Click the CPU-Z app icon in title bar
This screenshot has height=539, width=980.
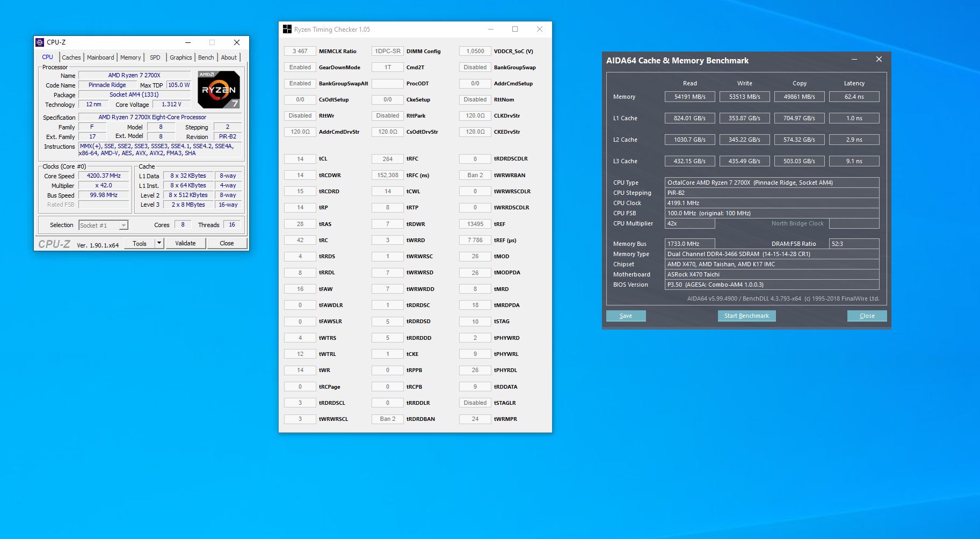tap(40, 42)
